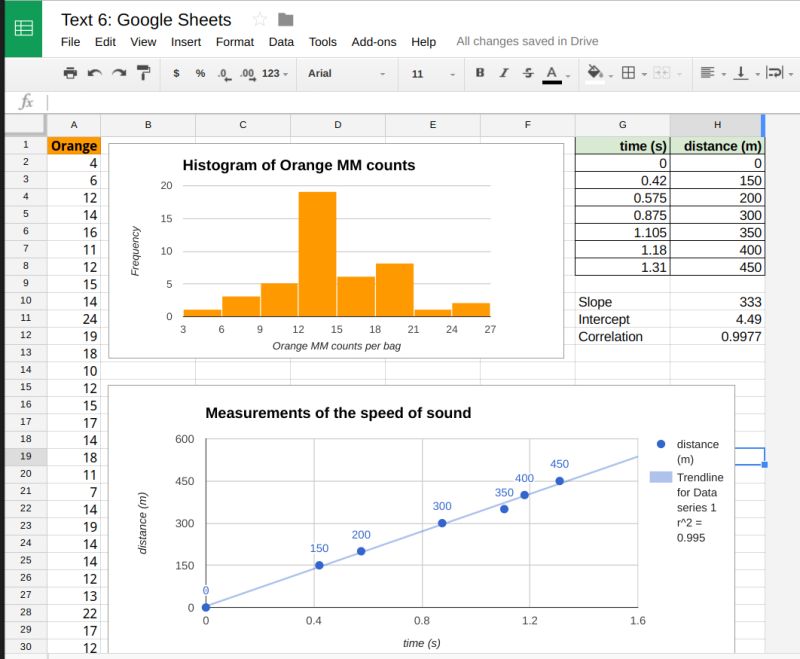Format selection as percent
This screenshot has width=800, height=659.
[x=198, y=72]
